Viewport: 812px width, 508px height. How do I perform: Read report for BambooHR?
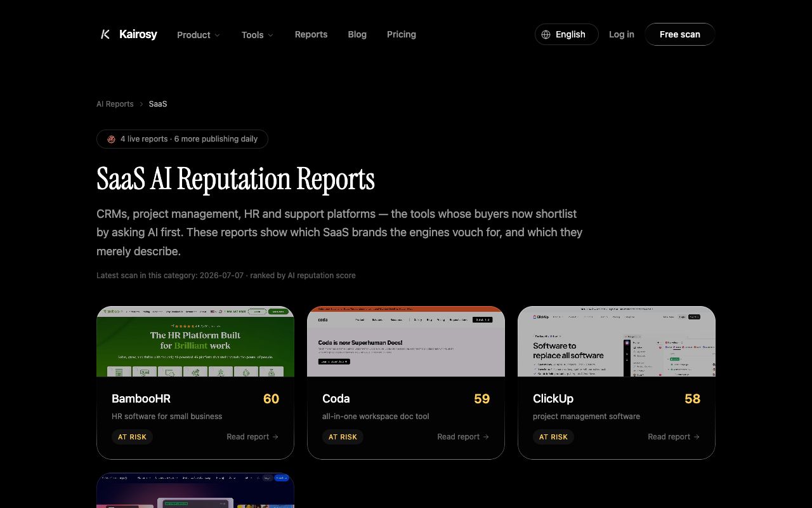(x=252, y=437)
